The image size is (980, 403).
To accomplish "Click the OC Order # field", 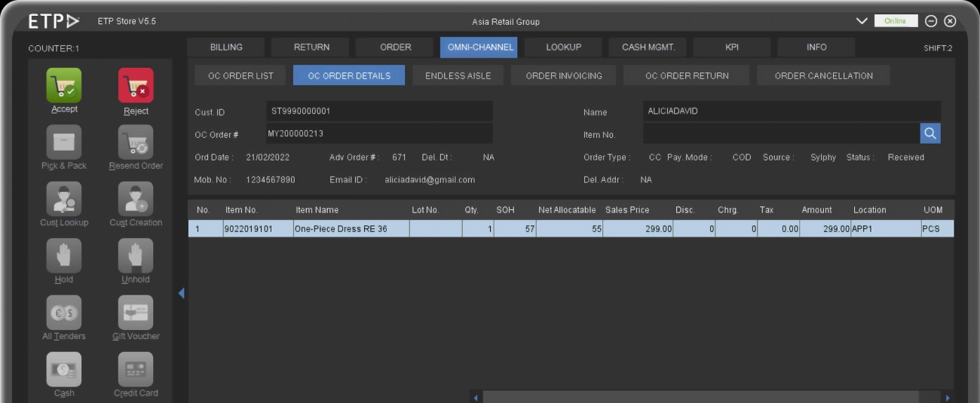I will pyautogui.click(x=379, y=133).
